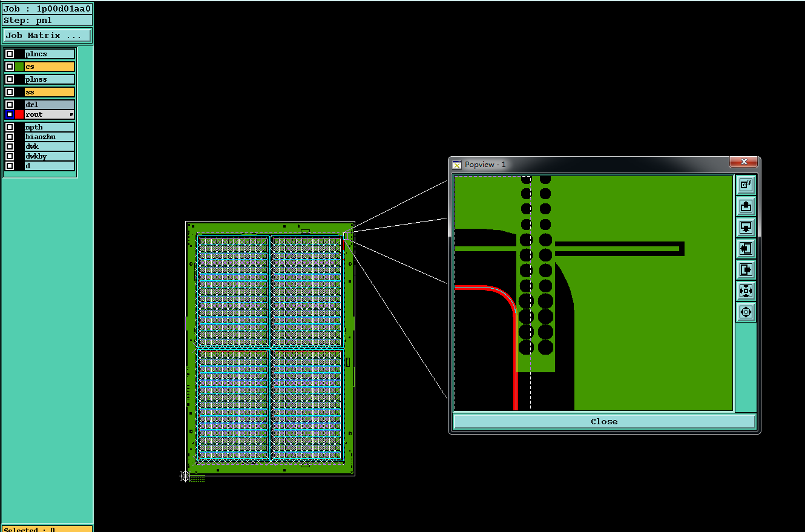Click the Step: pnl label
805x532 pixels.
47,20
